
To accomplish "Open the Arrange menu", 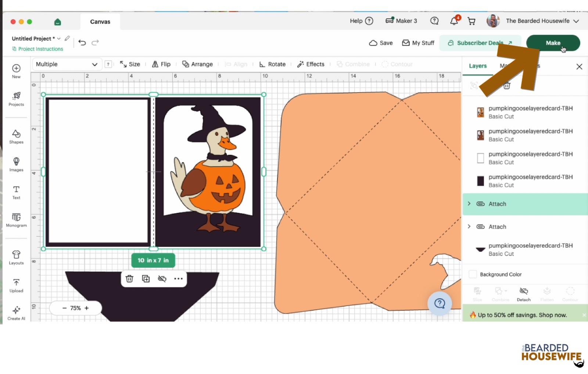I will [198, 64].
